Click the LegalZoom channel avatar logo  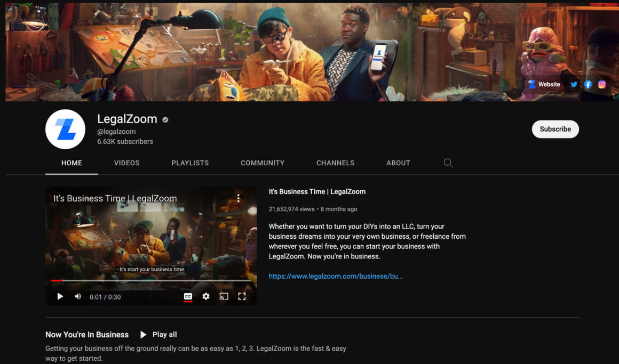pyautogui.click(x=65, y=130)
